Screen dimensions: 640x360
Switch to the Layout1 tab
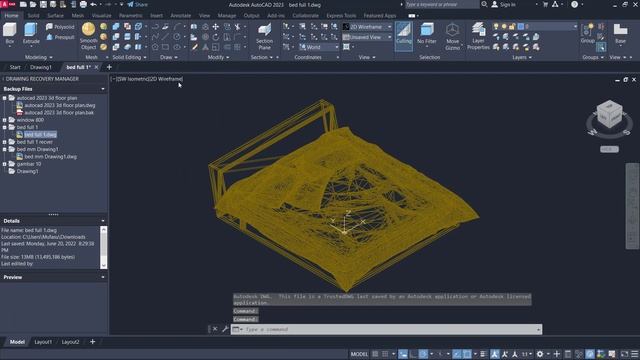[43, 342]
